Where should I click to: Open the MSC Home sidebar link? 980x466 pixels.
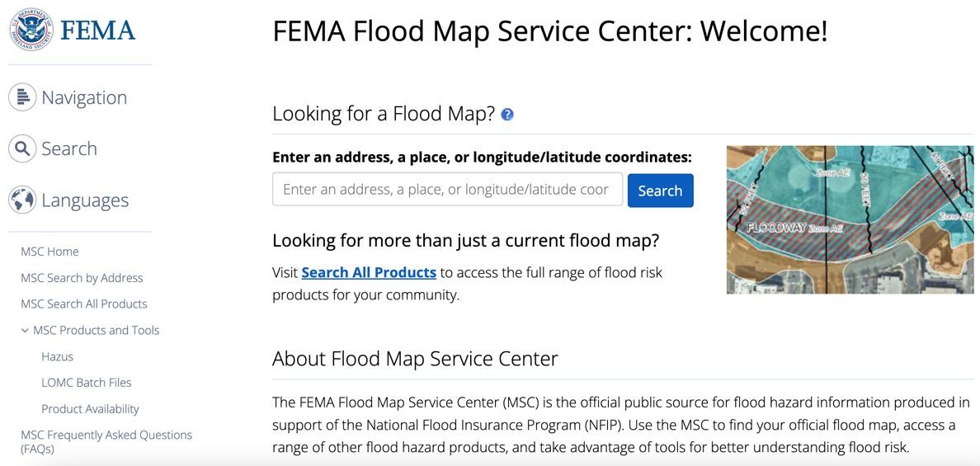(x=49, y=252)
